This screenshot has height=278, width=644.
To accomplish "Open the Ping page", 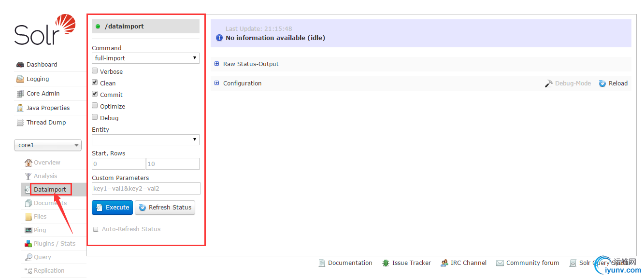I will coord(40,230).
